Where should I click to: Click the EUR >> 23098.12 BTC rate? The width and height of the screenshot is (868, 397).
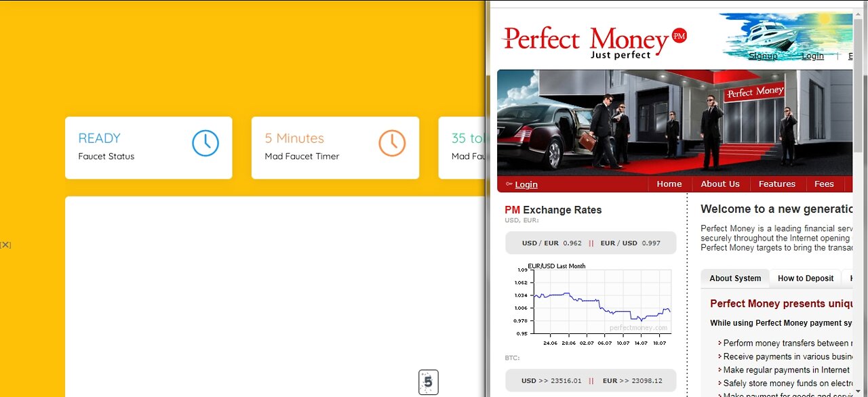[632, 381]
